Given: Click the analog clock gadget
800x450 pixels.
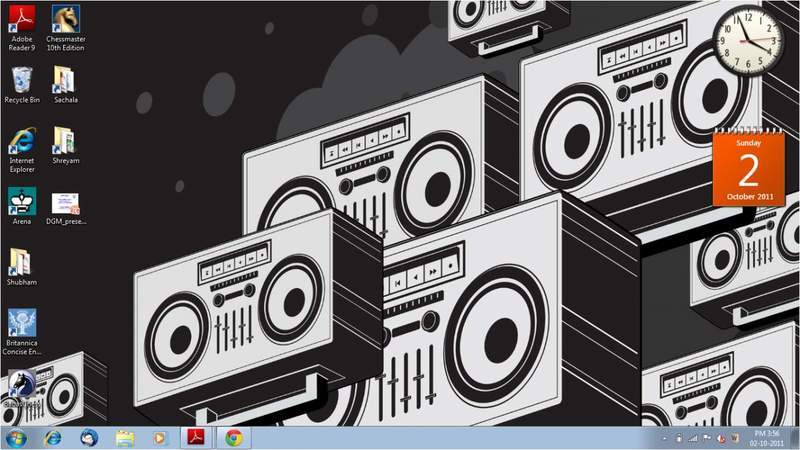Looking at the screenshot, I should 748,40.
